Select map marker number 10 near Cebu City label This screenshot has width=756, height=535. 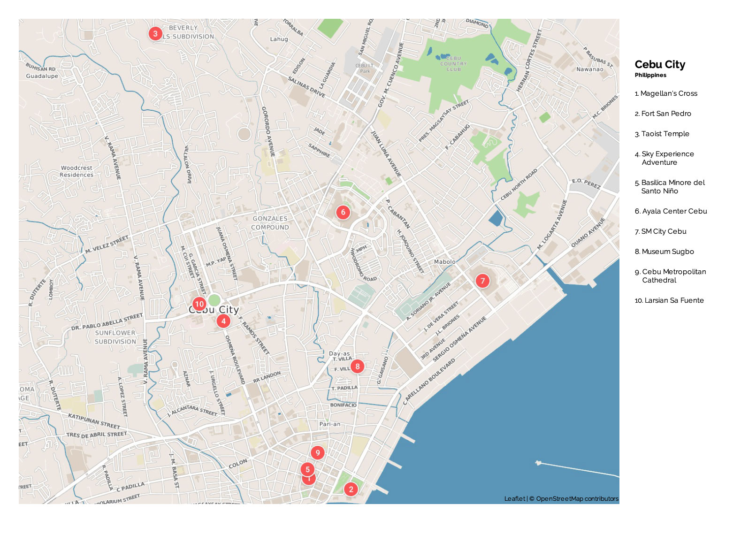click(199, 304)
